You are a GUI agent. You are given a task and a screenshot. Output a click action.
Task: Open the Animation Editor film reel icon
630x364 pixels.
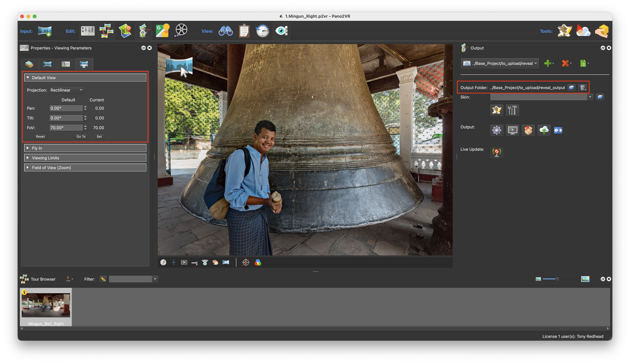point(181,31)
